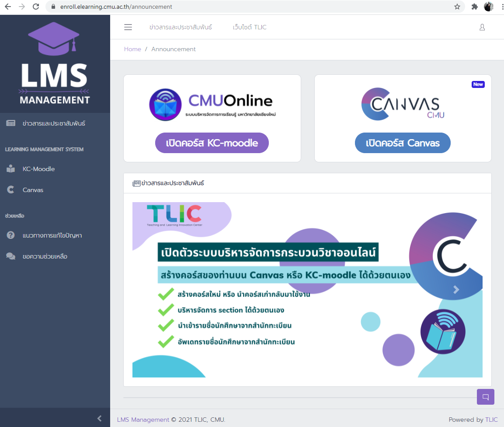Click the CMU Online book icon in banner
This screenshot has width=504, height=427.
(x=443, y=332)
